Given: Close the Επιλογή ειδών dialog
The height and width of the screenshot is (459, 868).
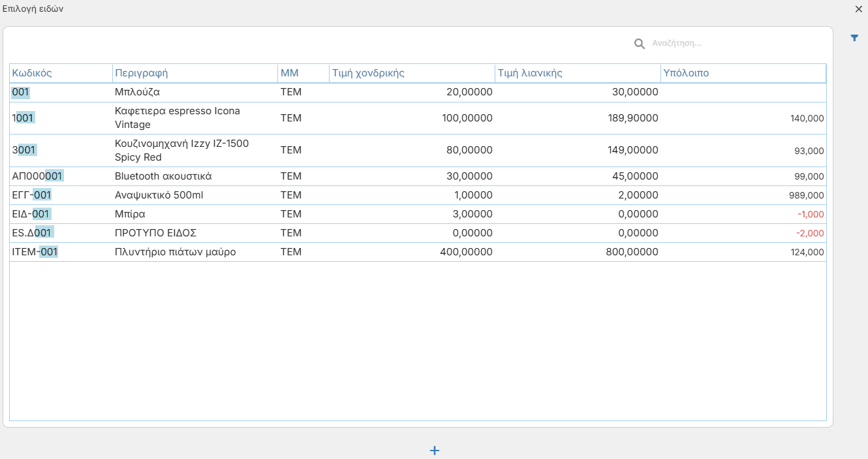Looking at the screenshot, I should (859, 9).
